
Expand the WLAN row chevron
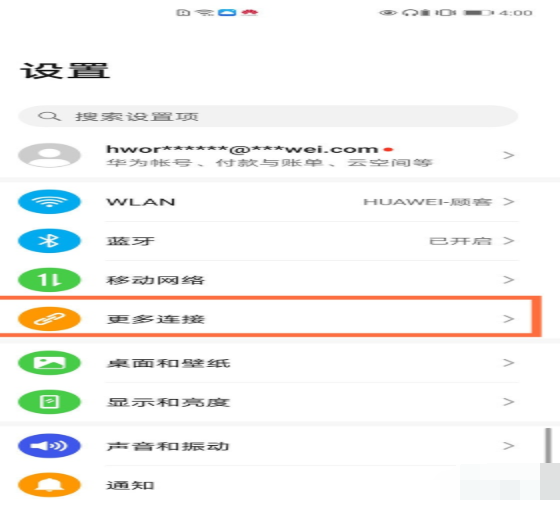click(509, 202)
